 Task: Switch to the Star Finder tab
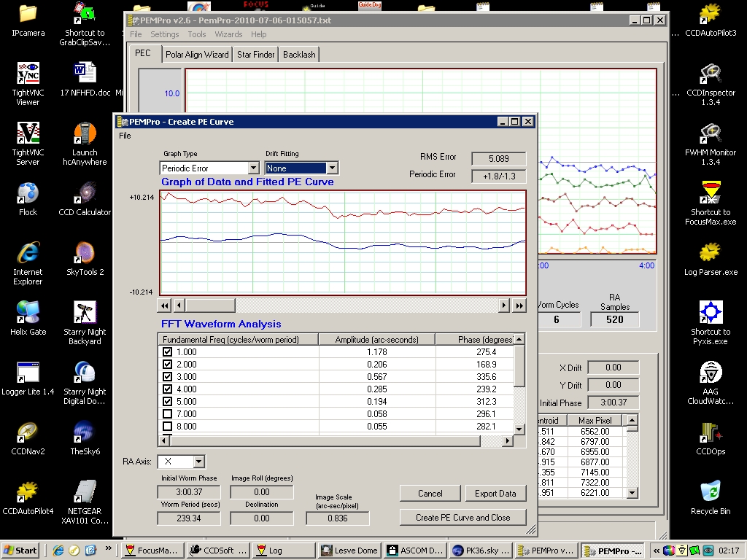(256, 54)
